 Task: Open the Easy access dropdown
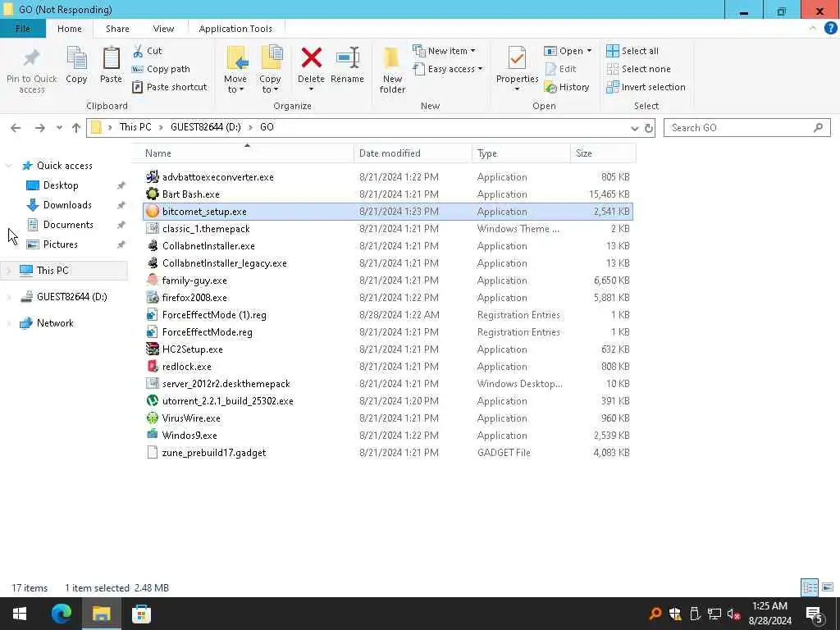click(447, 69)
